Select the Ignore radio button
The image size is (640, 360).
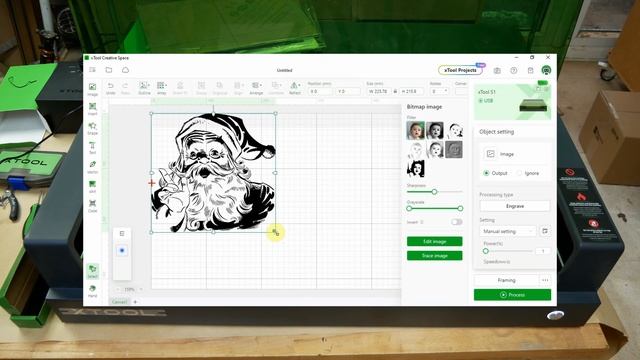tap(519, 173)
